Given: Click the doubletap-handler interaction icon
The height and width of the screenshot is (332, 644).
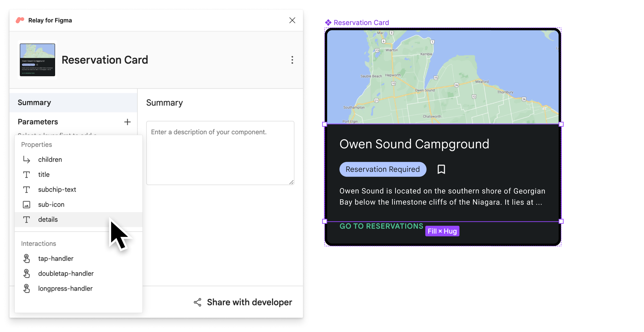Looking at the screenshot, I should tap(26, 273).
